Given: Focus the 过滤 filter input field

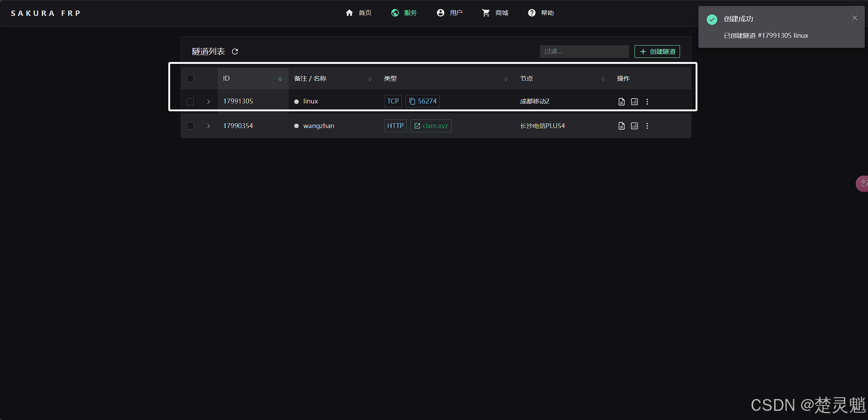Looking at the screenshot, I should tap(584, 52).
